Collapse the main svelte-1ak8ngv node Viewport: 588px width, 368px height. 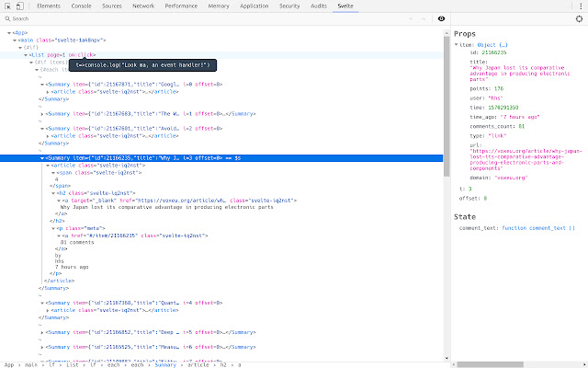tap(15, 40)
